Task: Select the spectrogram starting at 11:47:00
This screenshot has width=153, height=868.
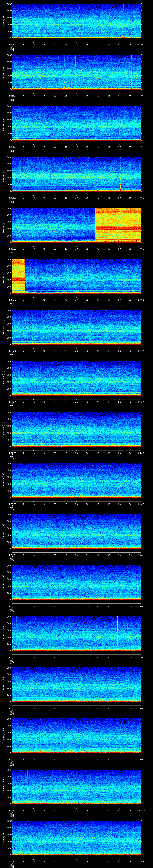Action: [x=76, y=174]
